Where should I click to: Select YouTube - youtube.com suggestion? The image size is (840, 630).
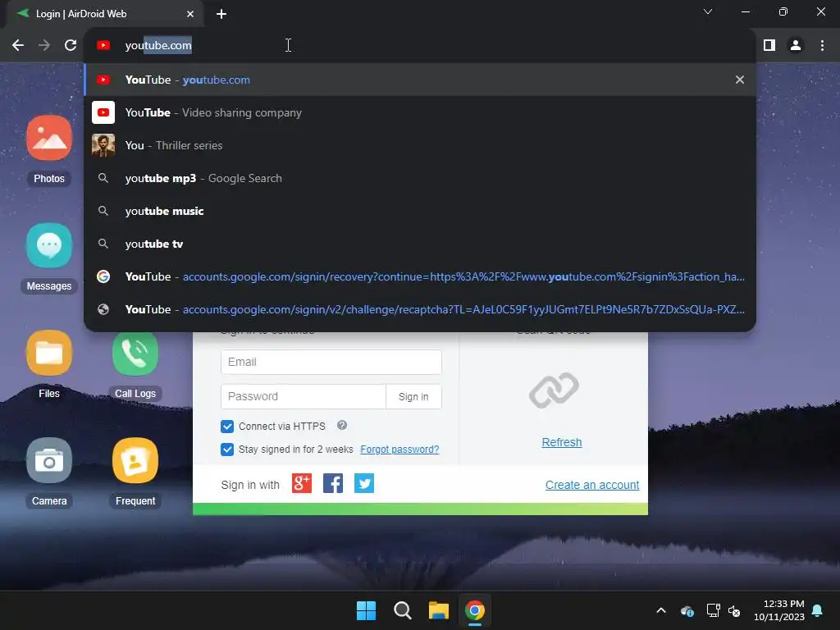420,80
